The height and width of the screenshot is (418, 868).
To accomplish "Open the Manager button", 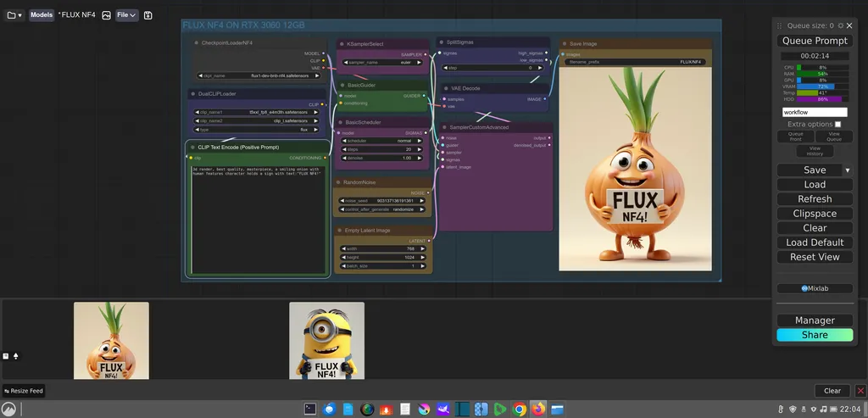I will click(x=815, y=320).
